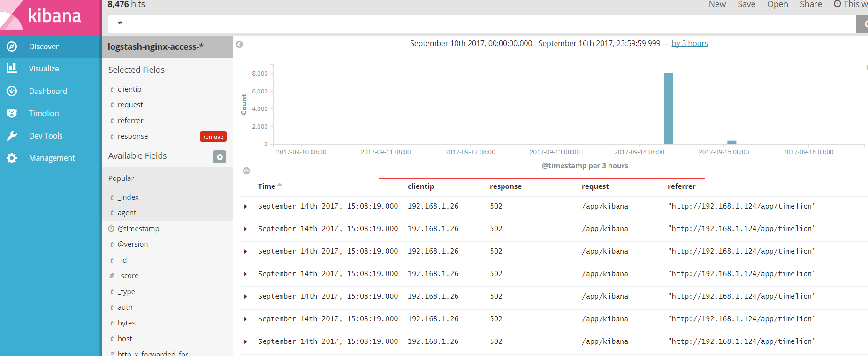Go to Dev Tools navigation item
This screenshot has width=868, height=356.
coord(51,136)
